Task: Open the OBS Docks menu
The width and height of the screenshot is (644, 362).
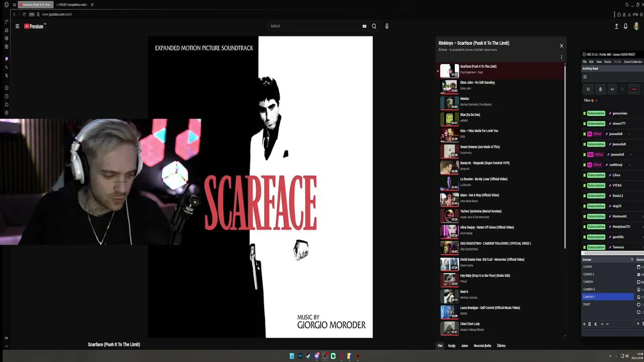Action: [x=608, y=62]
